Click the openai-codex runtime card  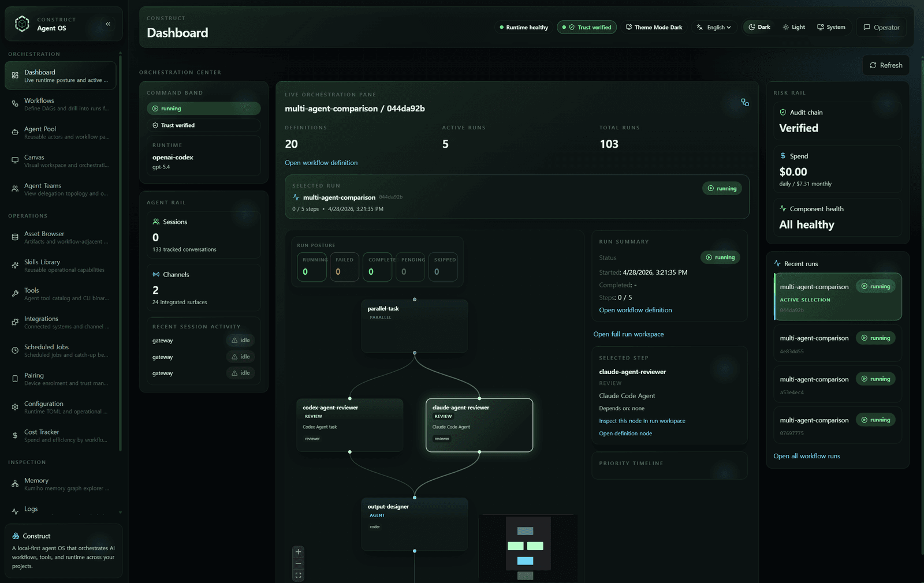(203, 156)
